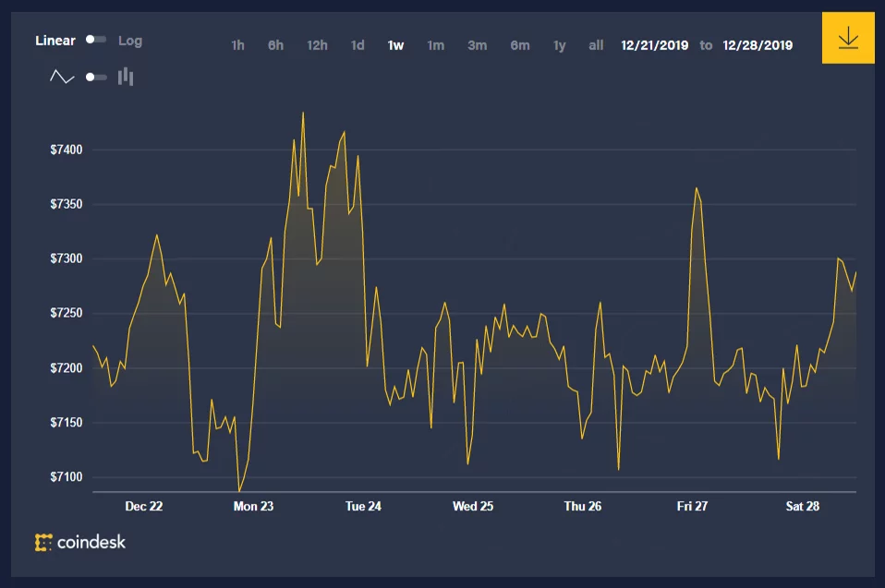Click the $7350 axis label

point(66,204)
